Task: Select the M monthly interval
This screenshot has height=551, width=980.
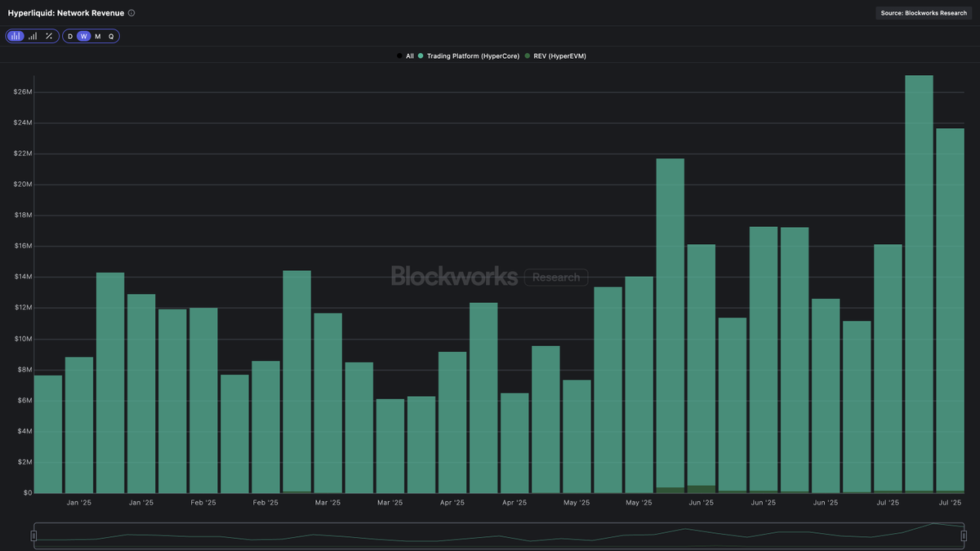Action: pos(98,36)
